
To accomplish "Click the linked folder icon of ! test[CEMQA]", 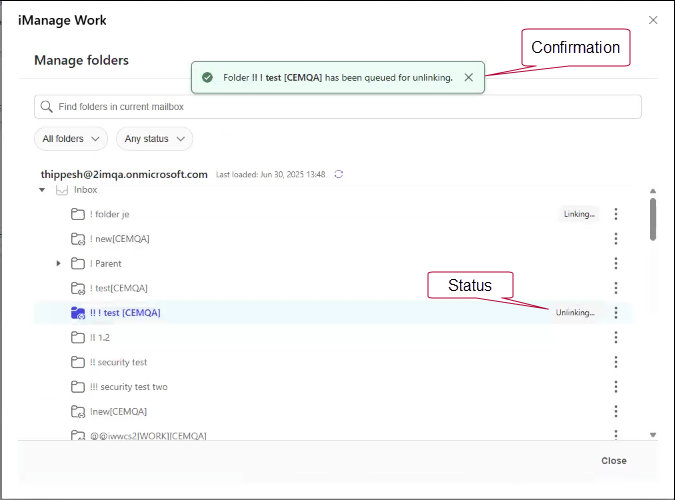I will (78, 288).
